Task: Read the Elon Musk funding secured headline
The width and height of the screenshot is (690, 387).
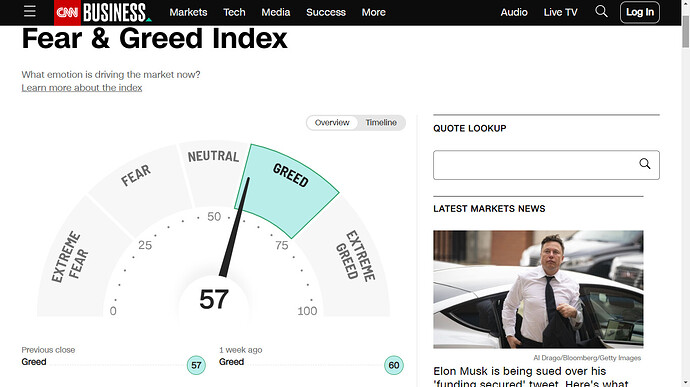Action: tap(531, 377)
